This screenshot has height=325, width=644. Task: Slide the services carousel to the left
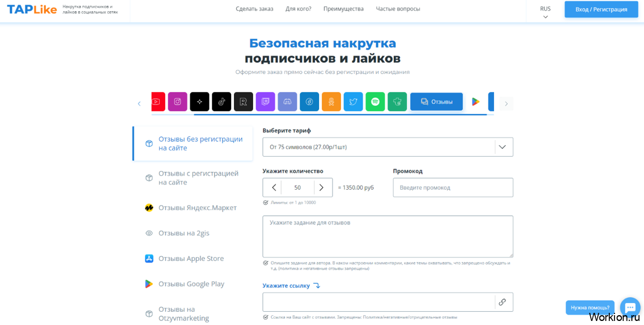pyautogui.click(x=139, y=104)
